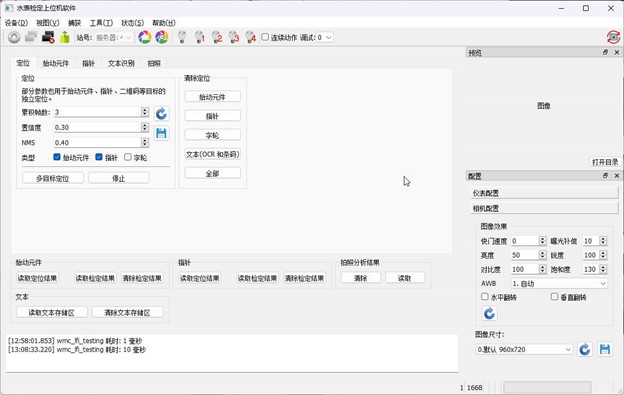
Task: Click the 置信度 spinner arrows
Action: [x=145, y=127]
